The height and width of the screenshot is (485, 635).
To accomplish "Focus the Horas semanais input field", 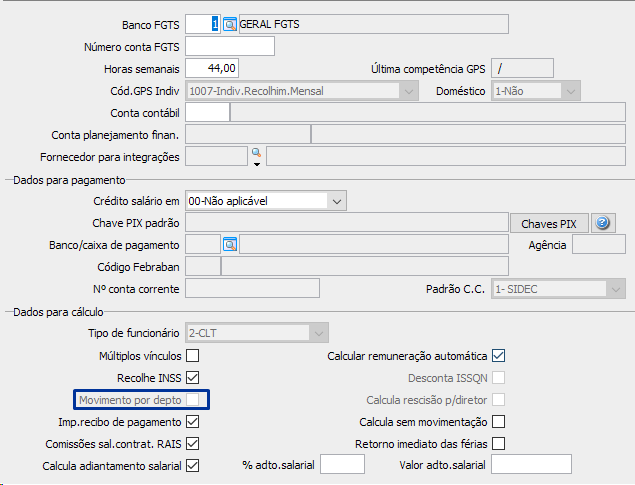I will [x=213, y=69].
